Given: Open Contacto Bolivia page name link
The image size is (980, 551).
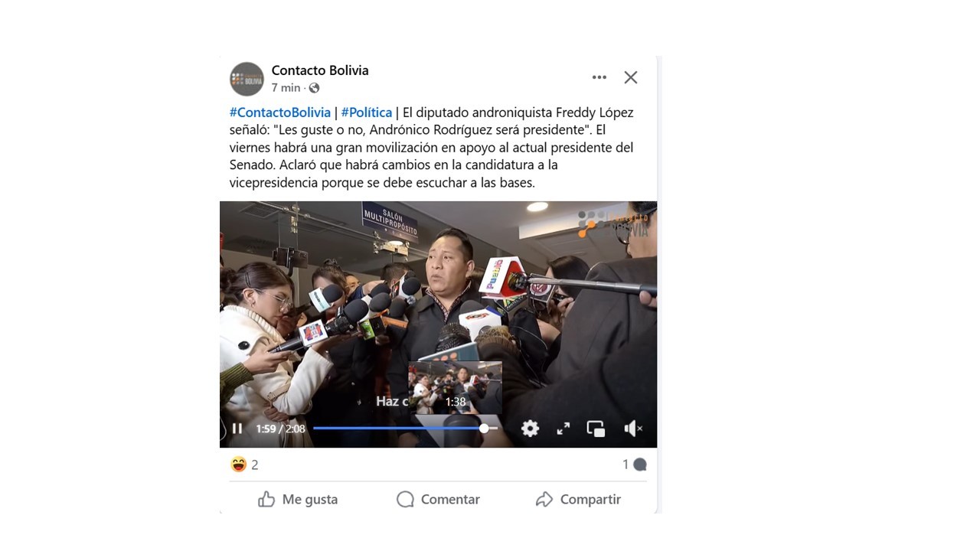Looking at the screenshot, I should (x=320, y=70).
